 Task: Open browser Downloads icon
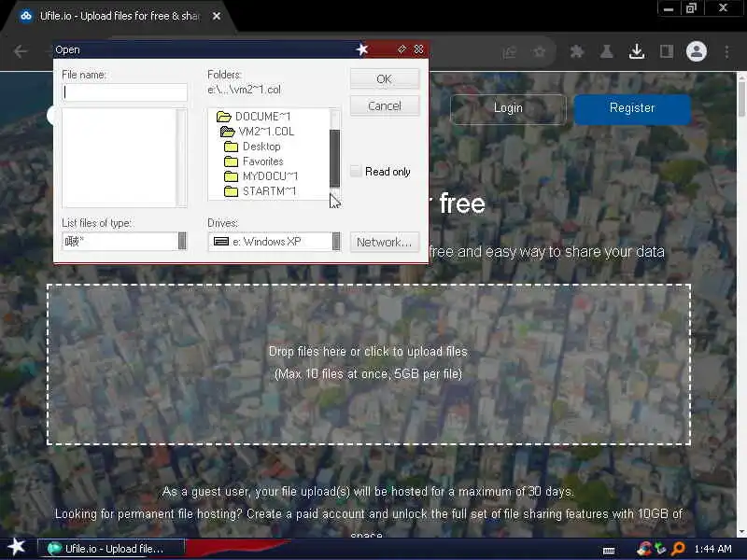[637, 51]
